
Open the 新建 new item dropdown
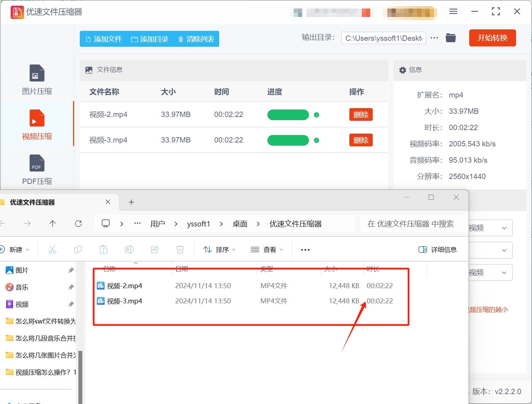(x=15, y=250)
